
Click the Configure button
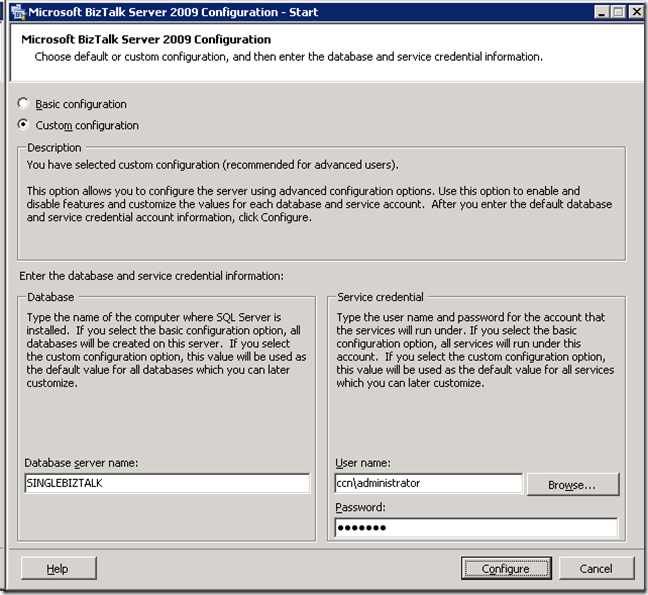[x=506, y=569]
